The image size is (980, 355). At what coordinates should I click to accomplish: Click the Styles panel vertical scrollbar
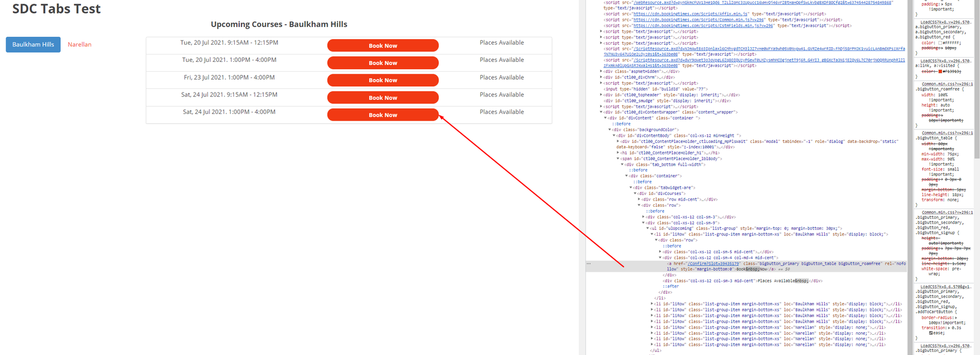pos(977,80)
